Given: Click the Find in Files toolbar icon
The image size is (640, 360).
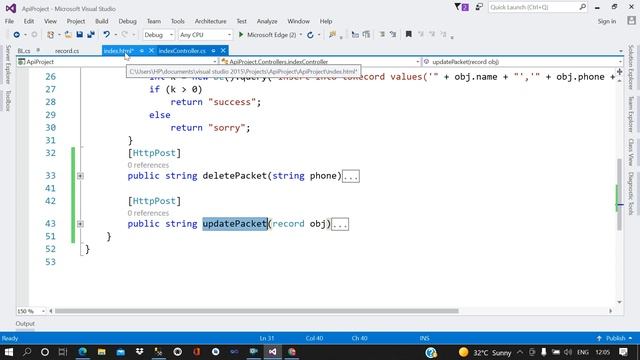Looking at the screenshot, I should (332, 35).
